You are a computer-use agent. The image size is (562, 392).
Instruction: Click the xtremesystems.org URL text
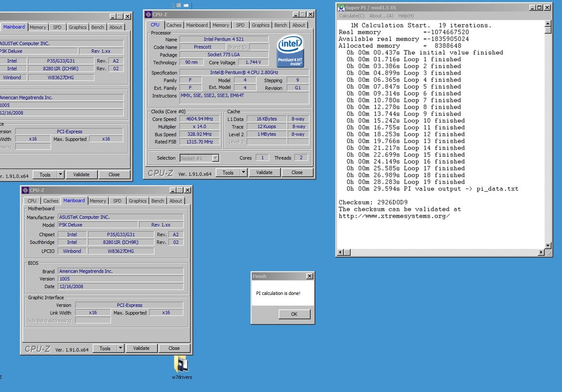point(394,216)
